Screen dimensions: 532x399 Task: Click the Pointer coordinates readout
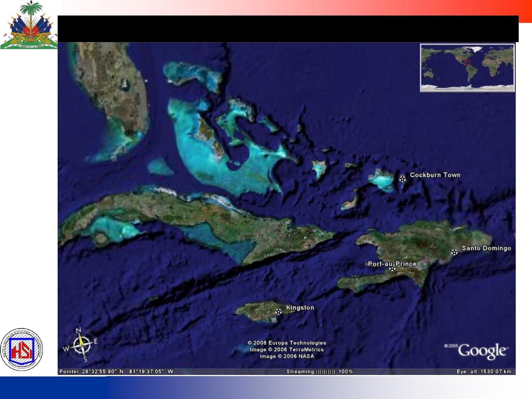116,372
